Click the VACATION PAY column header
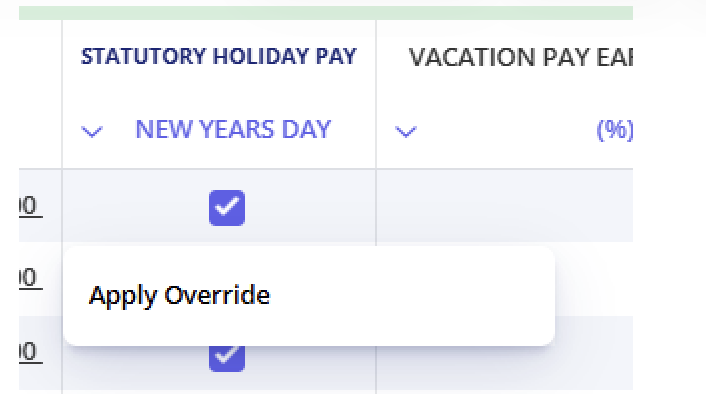 (x=520, y=57)
